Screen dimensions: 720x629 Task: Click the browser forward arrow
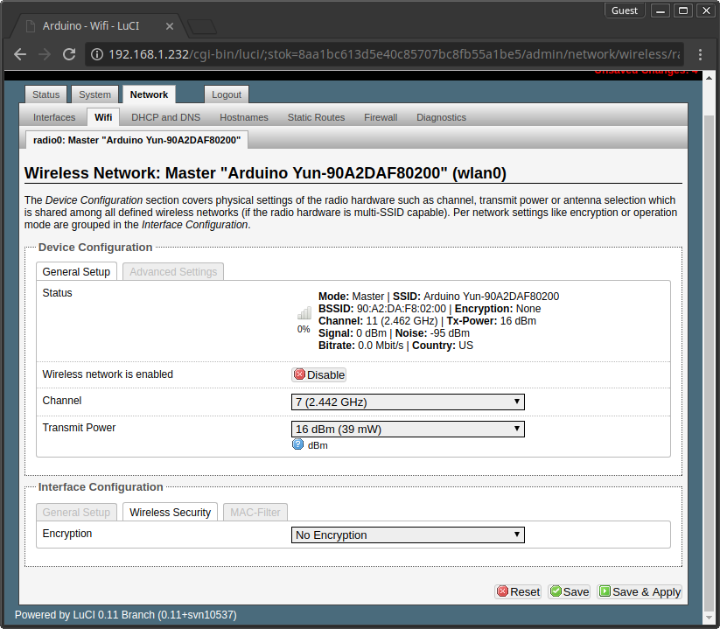45,55
